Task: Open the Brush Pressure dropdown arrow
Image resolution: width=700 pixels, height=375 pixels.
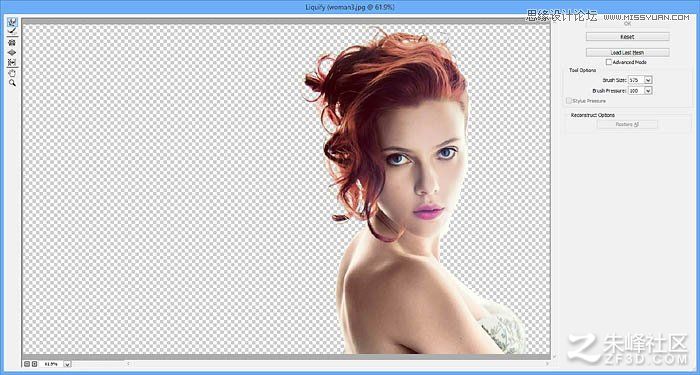Action: 648,91
